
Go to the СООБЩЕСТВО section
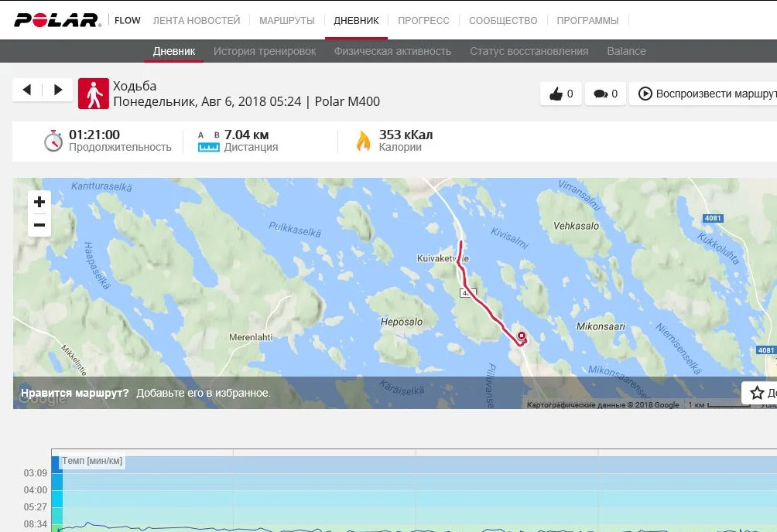pos(503,20)
